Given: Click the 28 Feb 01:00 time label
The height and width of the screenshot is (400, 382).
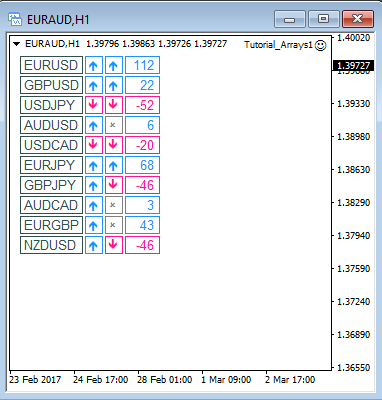Looking at the screenshot, I should [x=165, y=380].
